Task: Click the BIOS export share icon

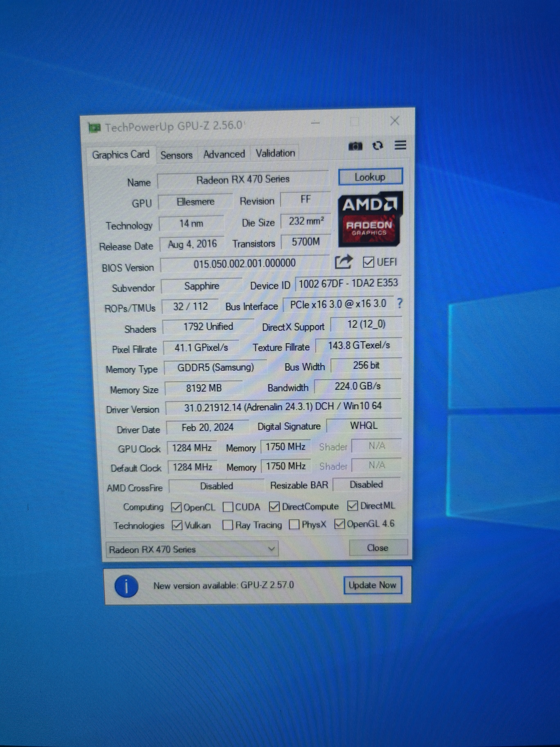Action: click(343, 262)
